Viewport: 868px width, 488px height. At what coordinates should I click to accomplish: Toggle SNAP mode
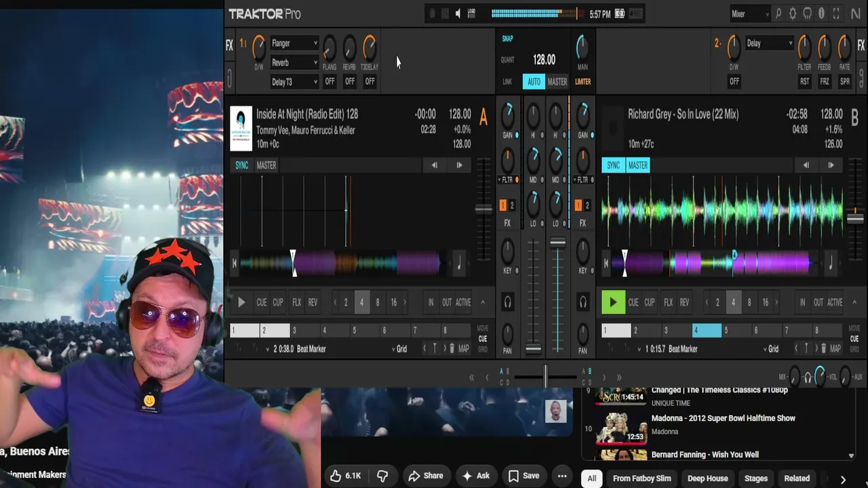(x=507, y=39)
